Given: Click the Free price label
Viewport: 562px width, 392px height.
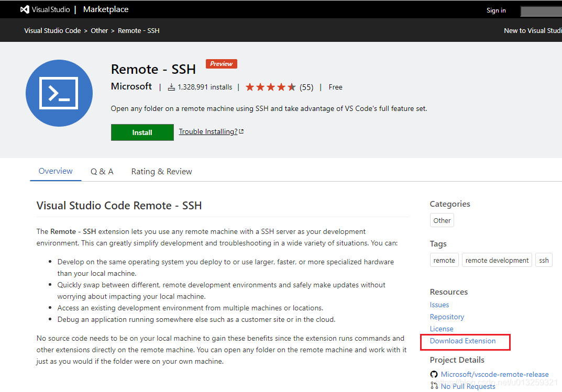Looking at the screenshot, I should click(x=336, y=87).
